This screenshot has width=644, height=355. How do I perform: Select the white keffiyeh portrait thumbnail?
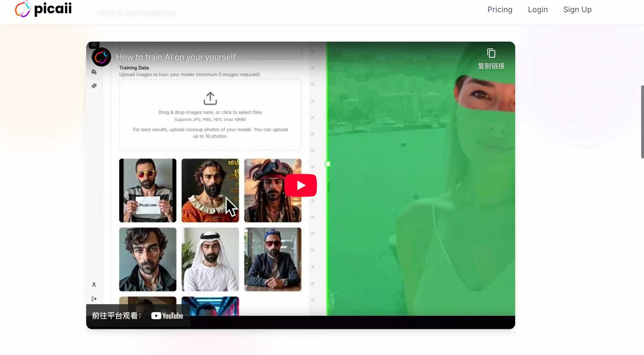[x=210, y=259]
